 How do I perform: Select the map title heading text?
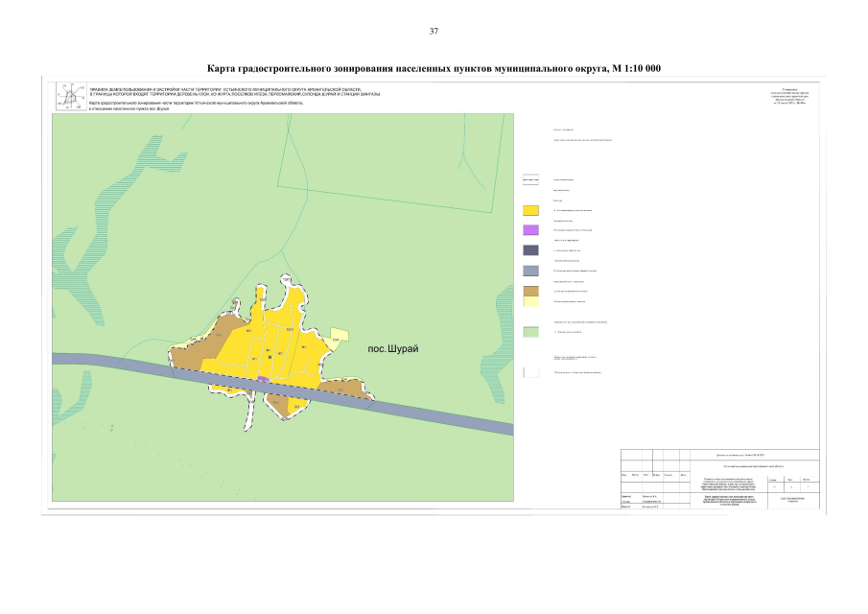point(434,69)
